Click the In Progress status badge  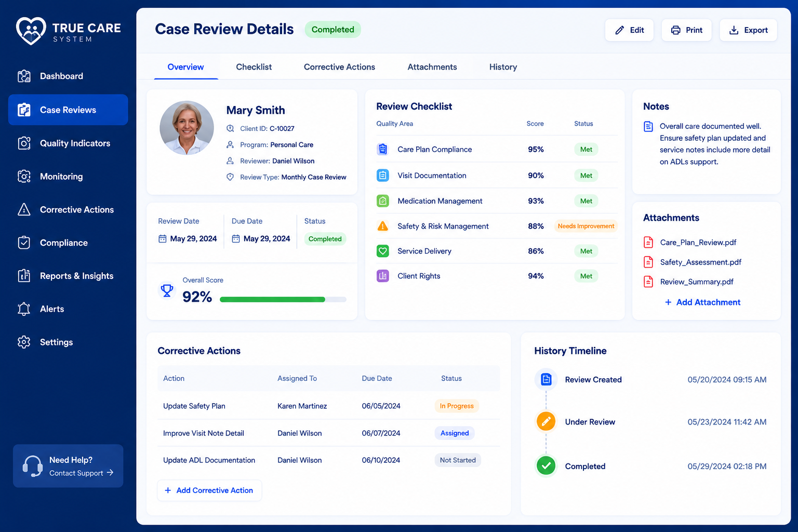(x=457, y=406)
